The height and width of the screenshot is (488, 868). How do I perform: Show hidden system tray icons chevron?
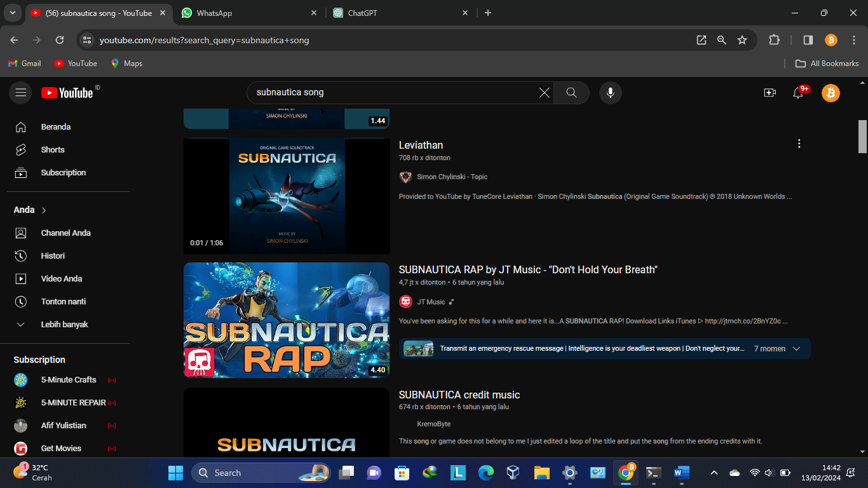tap(714, 473)
